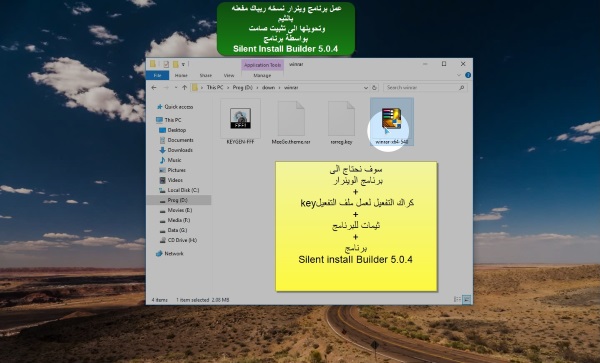Select Prog (D:) drive in sidebar
Viewport: 600px width, 363px height.
[x=179, y=200]
